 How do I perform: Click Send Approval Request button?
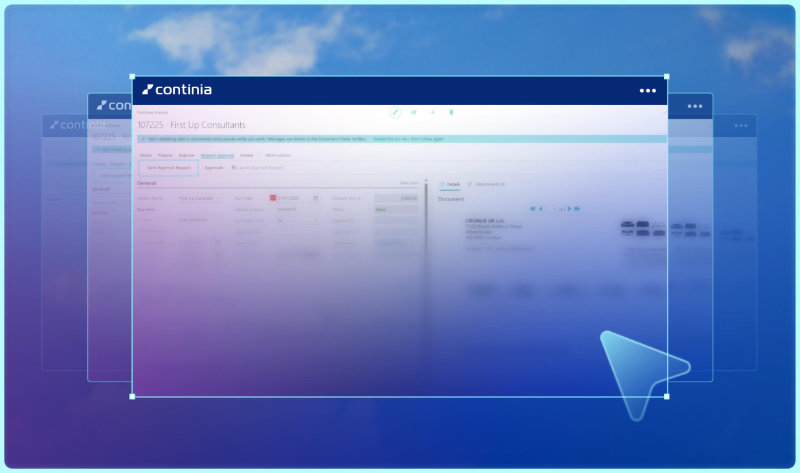(x=168, y=167)
